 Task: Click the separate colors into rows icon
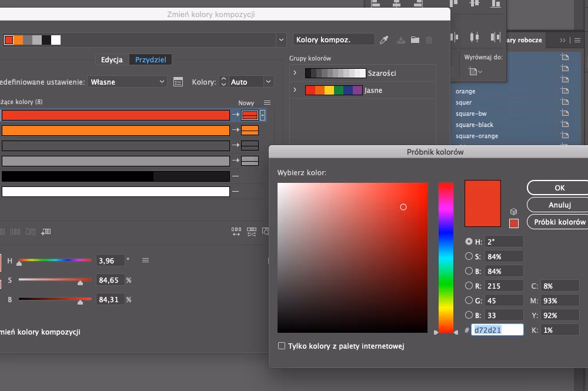point(15,232)
